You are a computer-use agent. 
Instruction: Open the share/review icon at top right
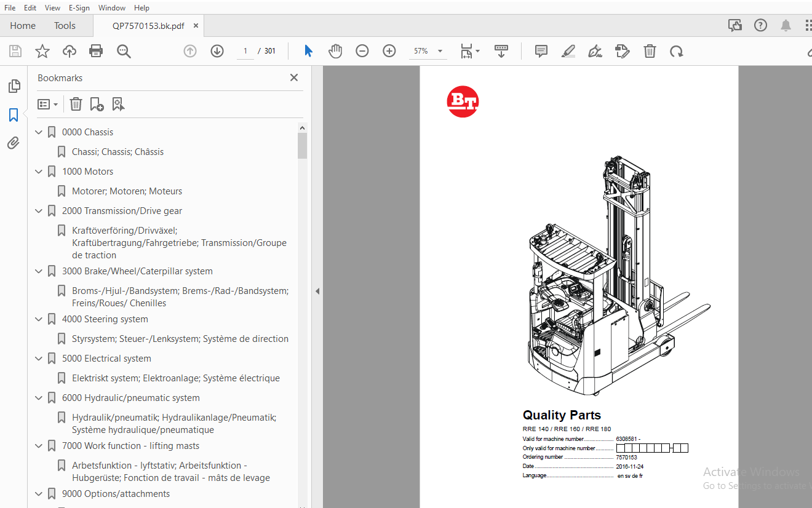click(x=734, y=25)
